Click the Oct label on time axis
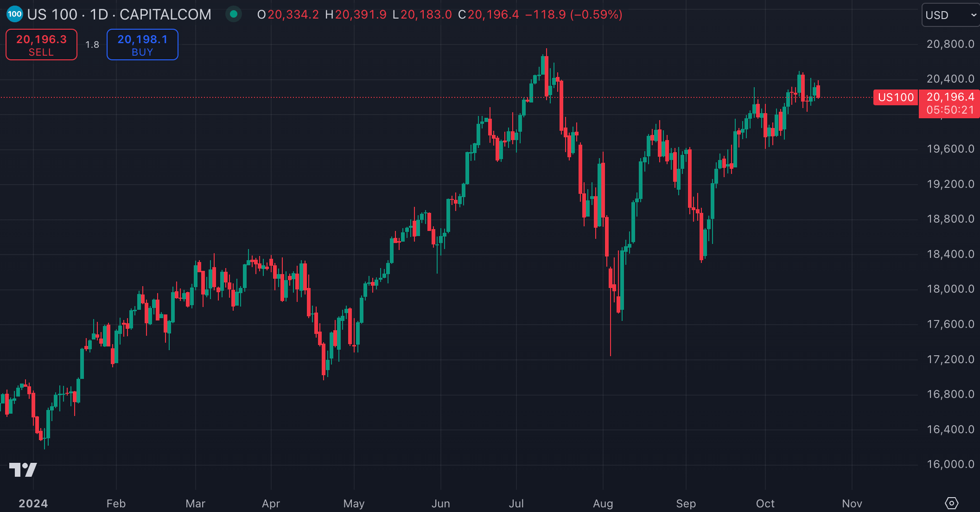The width and height of the screenshot is (980, 512). [x=765, y=504]
